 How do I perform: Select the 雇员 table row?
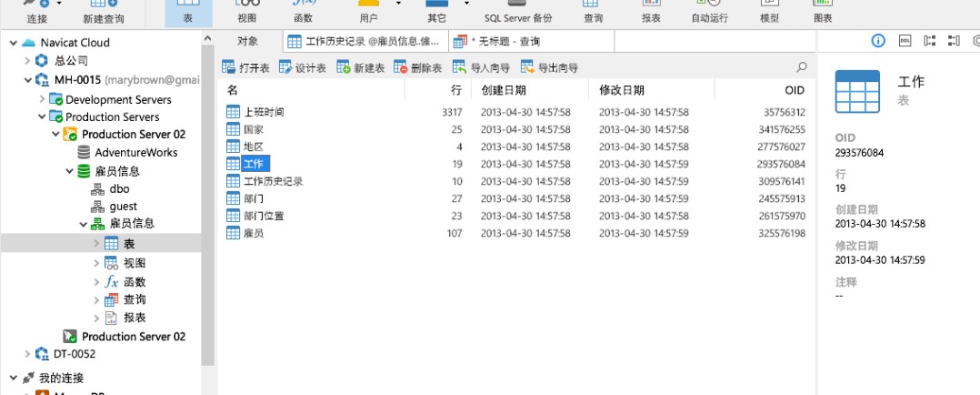pos(515,233)
